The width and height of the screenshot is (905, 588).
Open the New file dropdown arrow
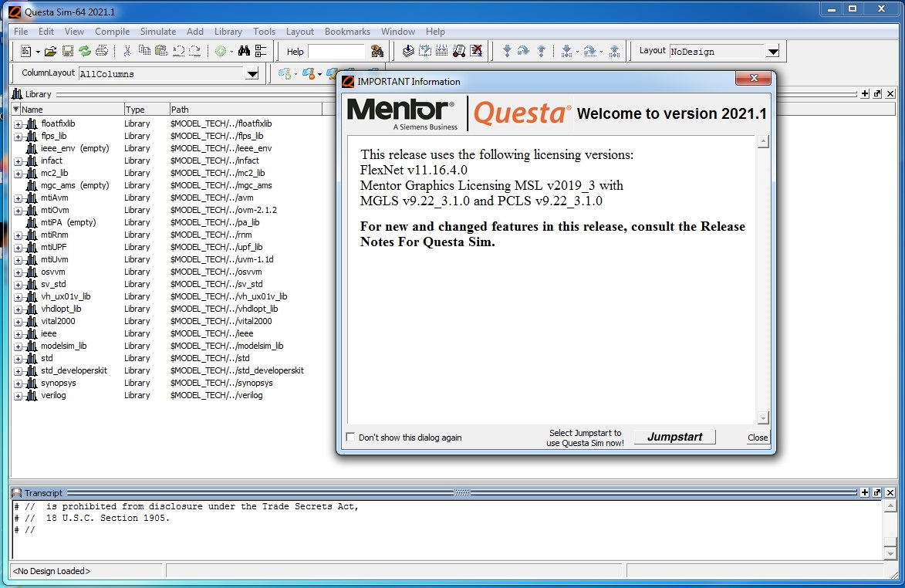pyautogui.click(x=38, y=52)
